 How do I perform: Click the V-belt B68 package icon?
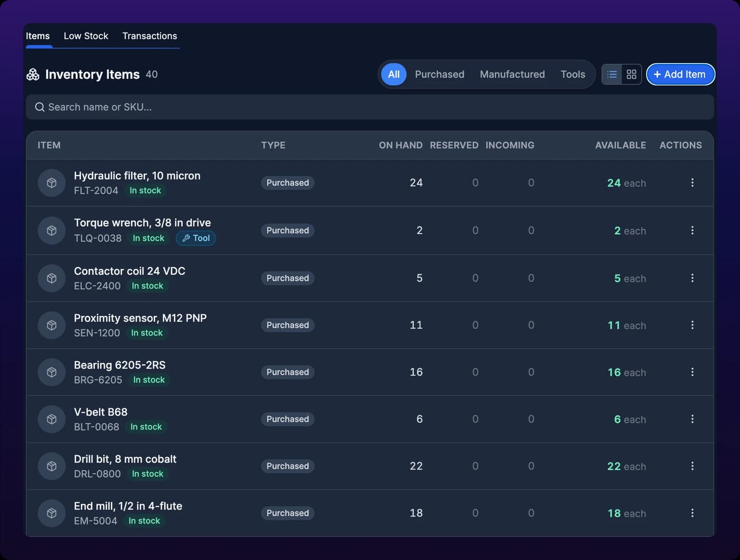coord(52,419)
